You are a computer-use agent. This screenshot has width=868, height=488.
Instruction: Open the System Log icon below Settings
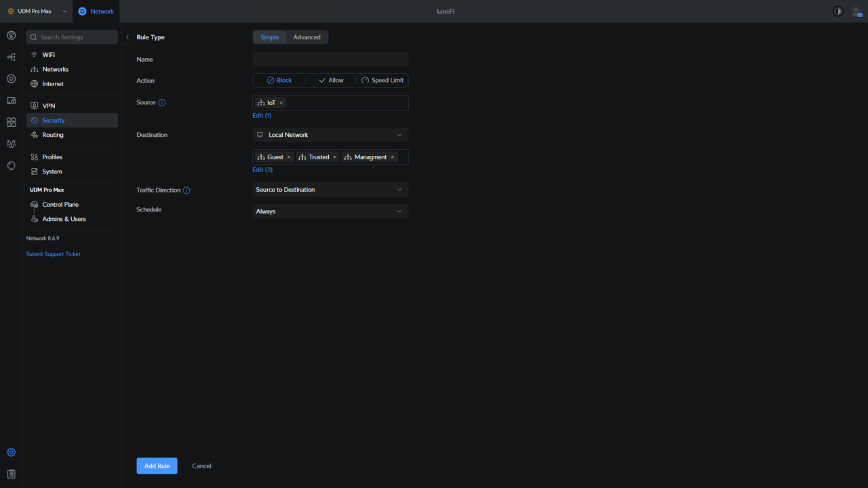[11, 474]
